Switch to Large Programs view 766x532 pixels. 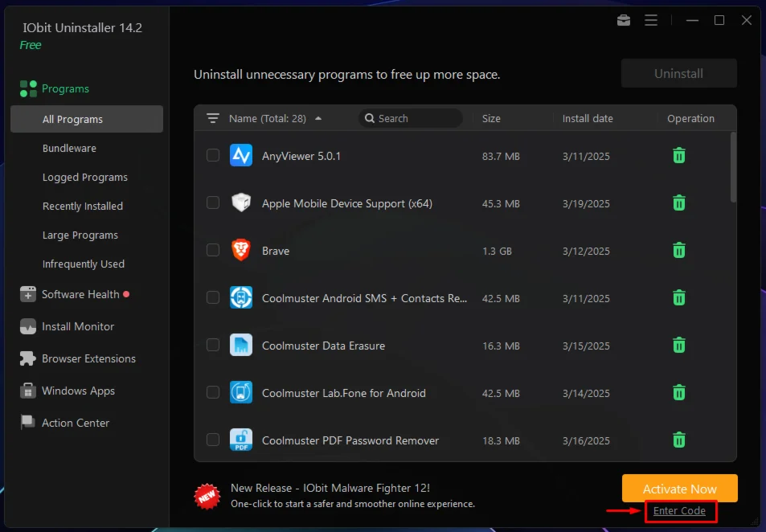coord(80,235)
